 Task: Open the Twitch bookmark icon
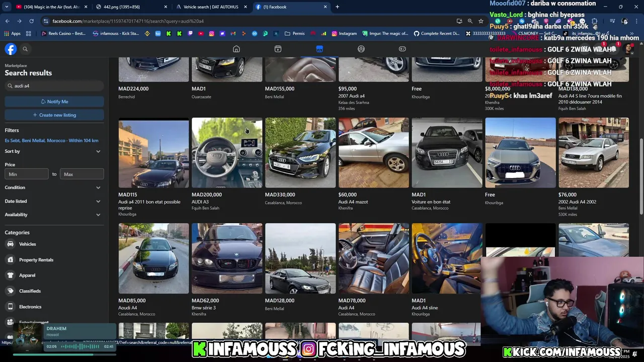(x=190, y=34)
